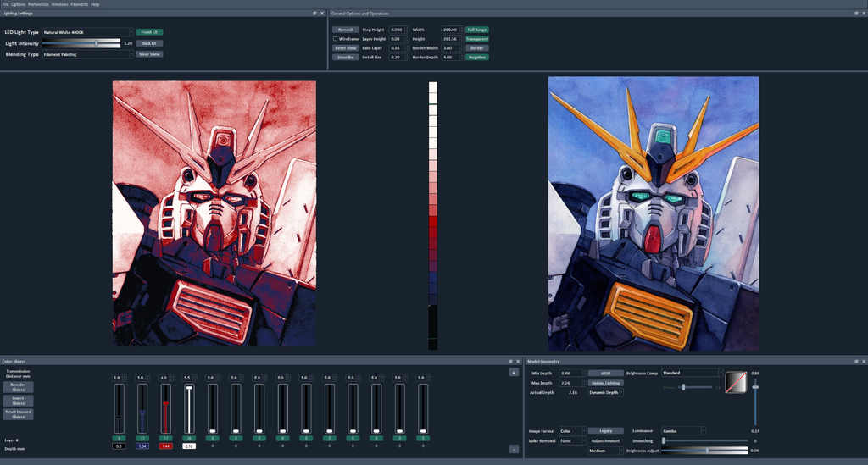This screenshot has height=465, width=868.
Task: Click the red filament preview image
Action: pyautogui.click(x=214, y=213)
